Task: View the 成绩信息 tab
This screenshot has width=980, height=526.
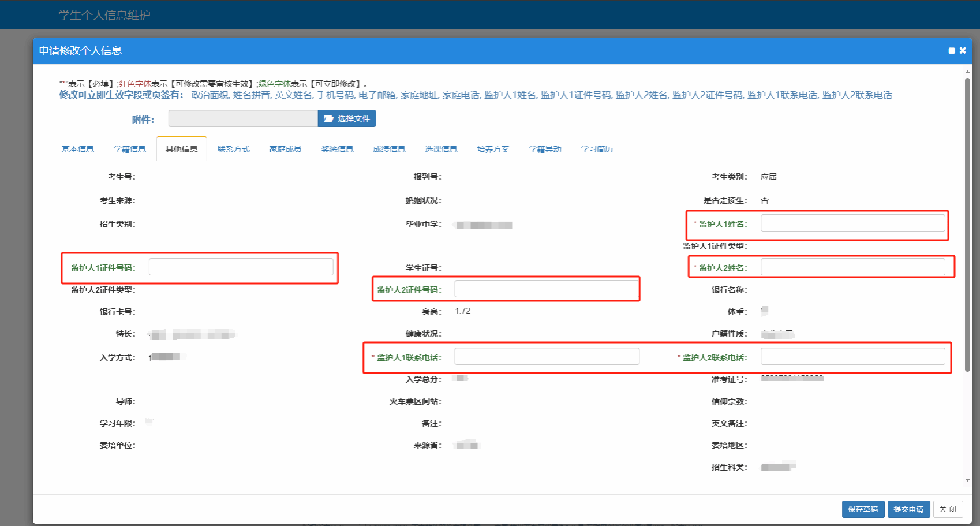Action: (390, 149)
